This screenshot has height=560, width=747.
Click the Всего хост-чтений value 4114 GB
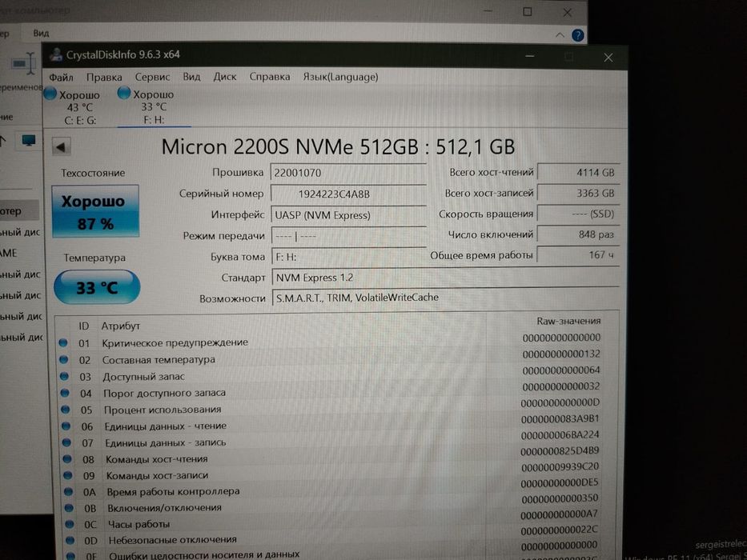click(x=578, y=172)
